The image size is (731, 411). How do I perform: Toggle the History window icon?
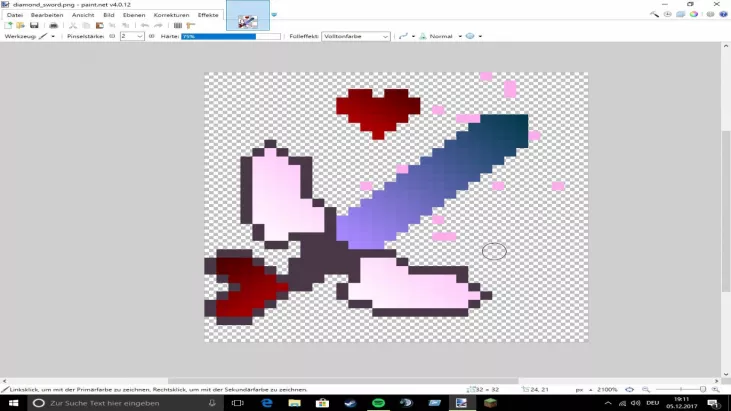tap(668, 15)
